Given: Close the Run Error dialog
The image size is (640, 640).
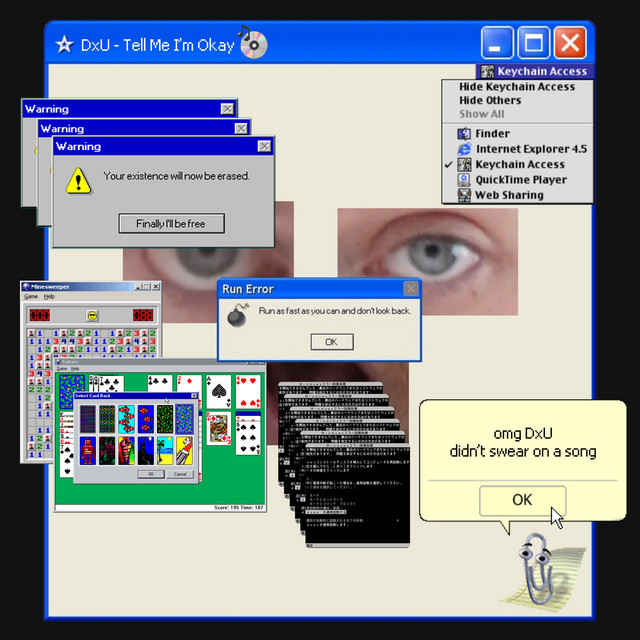Looking at the screenshot, I should click(410, 289).
